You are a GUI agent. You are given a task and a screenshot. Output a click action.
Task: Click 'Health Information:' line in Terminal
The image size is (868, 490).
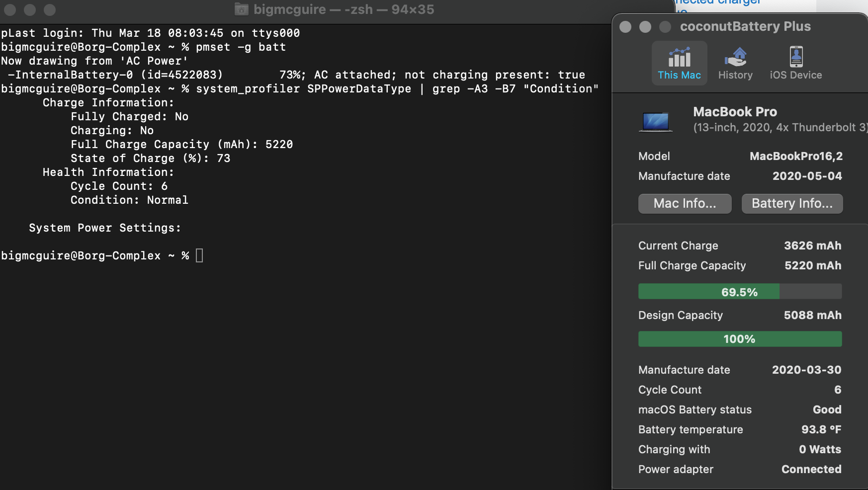click(108, 172)
